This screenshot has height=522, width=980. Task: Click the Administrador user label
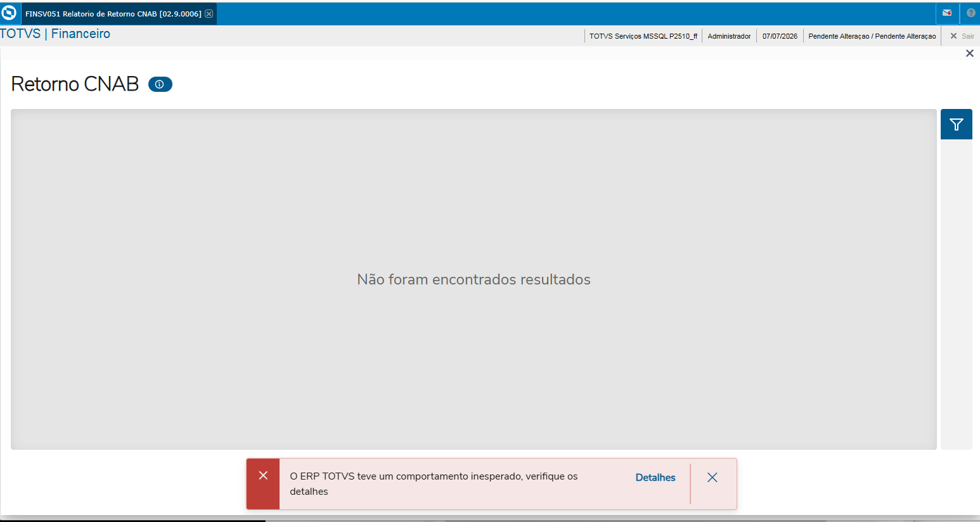coord(729,36)
